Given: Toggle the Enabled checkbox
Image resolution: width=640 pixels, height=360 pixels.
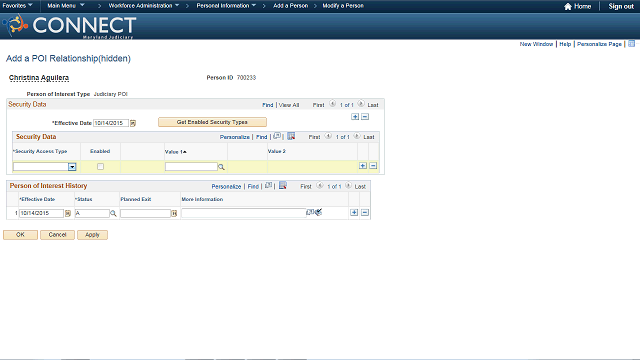Looking at the screenshot, I should point(100,167).
